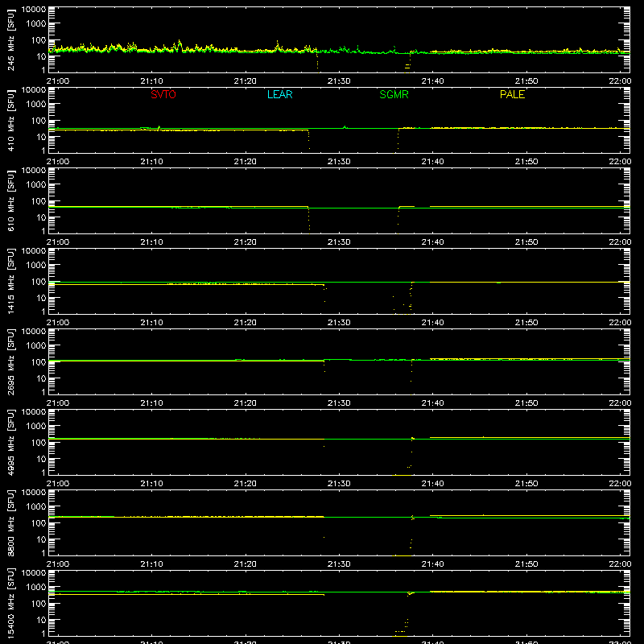Click 21:30 tick under the 1415 MHz panel
Viewport: 644px width, 644px height.
(339, 323)
